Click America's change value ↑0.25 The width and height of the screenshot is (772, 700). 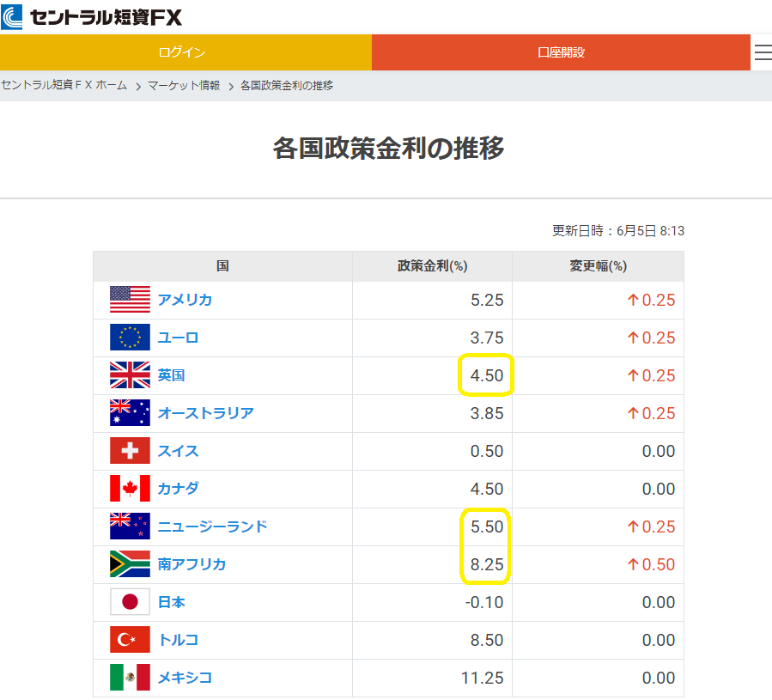[651, 300]
